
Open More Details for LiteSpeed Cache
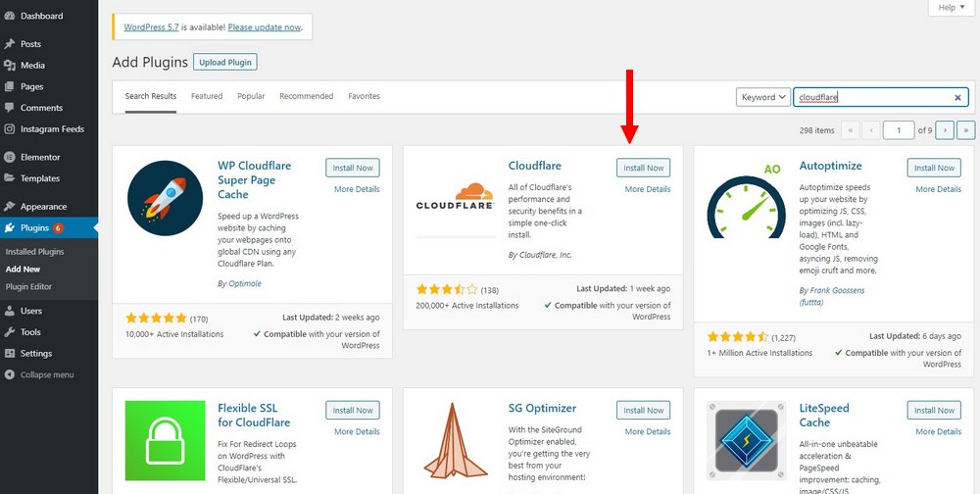click(x=939, y=431)
